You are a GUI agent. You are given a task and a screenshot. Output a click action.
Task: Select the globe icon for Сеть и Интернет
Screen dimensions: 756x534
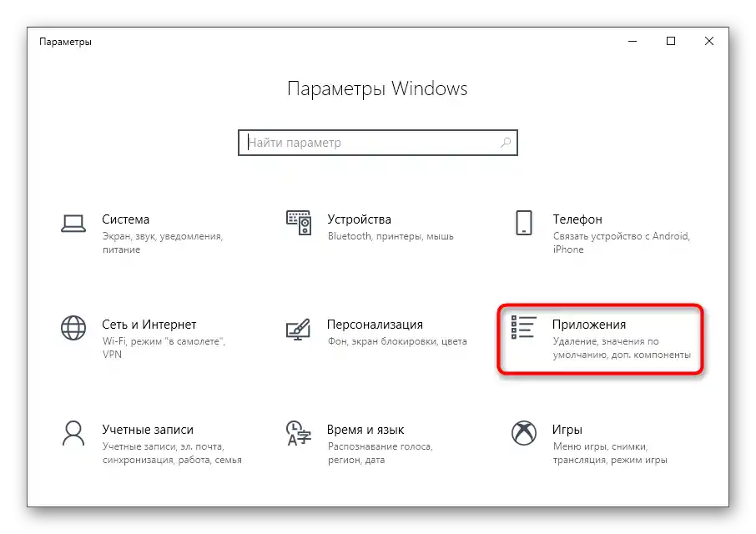(x=73, y=328)
